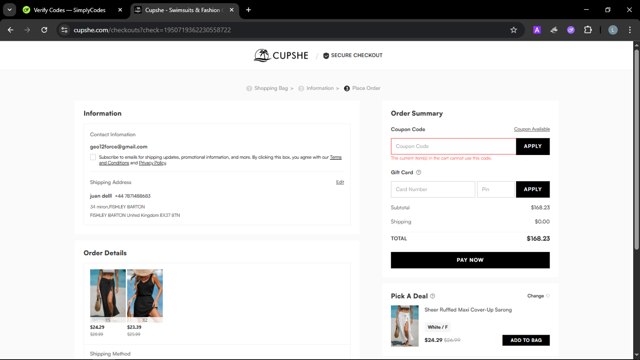The width and height of the screenshot is (640, 360).
Task: Click the $23.39 dress price
Action: coord(134,327)
